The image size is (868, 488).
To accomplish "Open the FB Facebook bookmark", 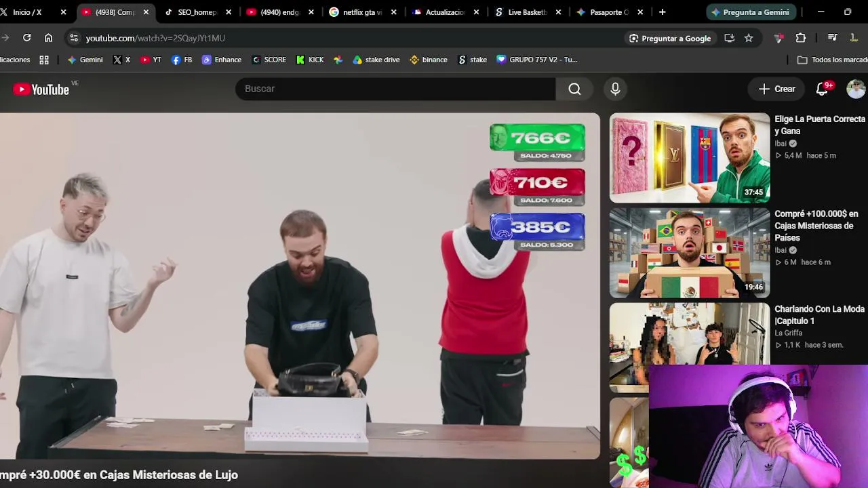I will (x=182, y=60).
